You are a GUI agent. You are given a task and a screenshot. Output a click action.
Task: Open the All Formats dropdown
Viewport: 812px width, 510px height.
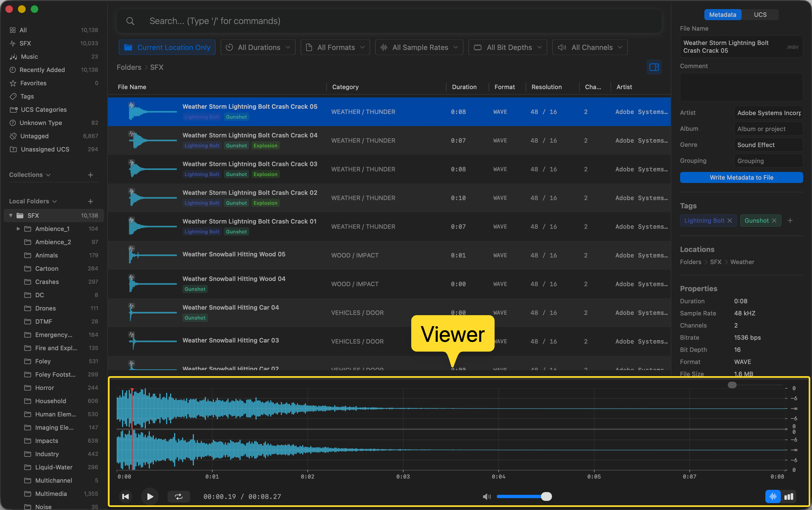[335, 47]
